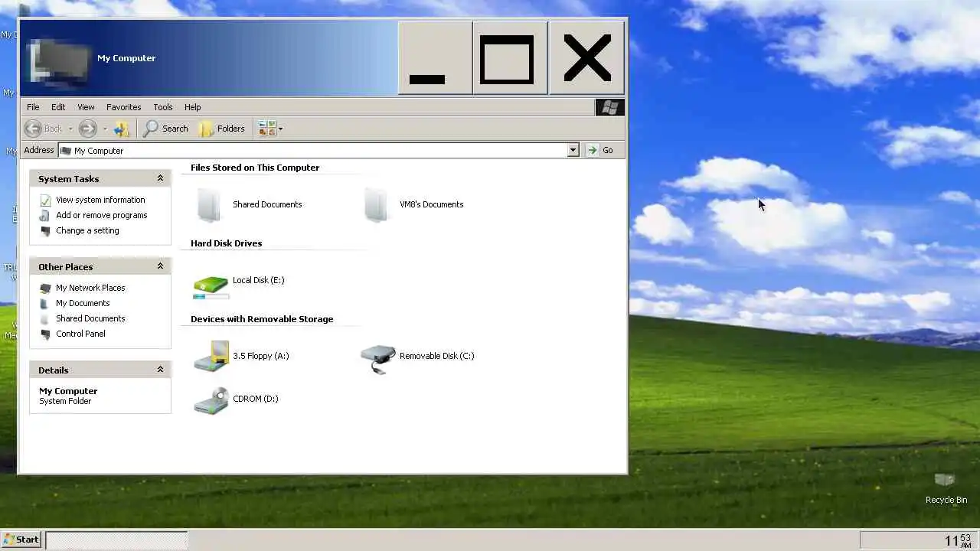
Task: Click the Files Stored on This Computer heading
Action: [255, 168]
